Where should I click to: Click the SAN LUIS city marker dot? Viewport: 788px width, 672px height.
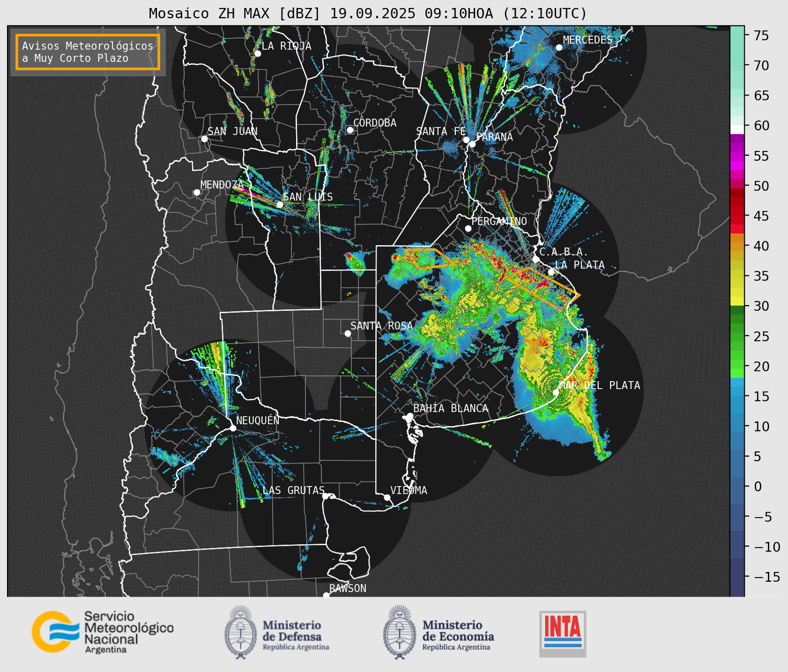pos(279,205)
